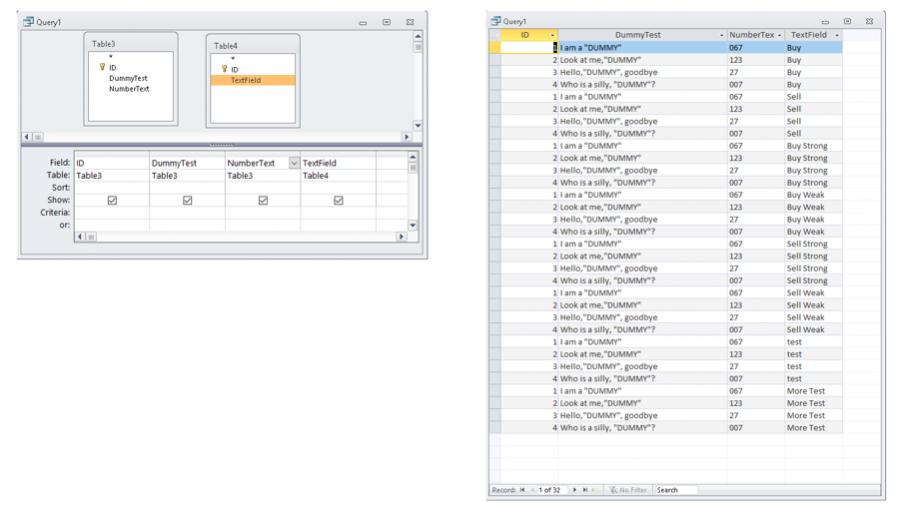Screen dimensions: 913x522
Task: Uncheck Show box for ID column
Action: (112, 200)
